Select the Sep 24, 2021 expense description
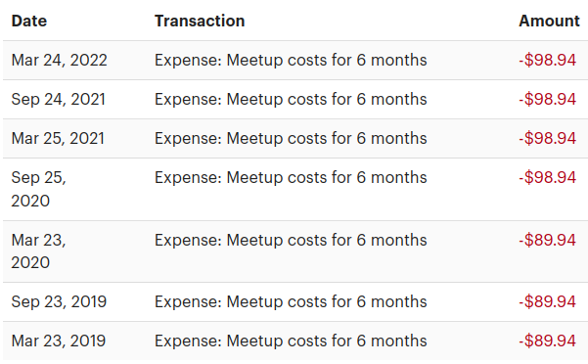The width and height of the screenshot is (588, 364). click(291, 100)
